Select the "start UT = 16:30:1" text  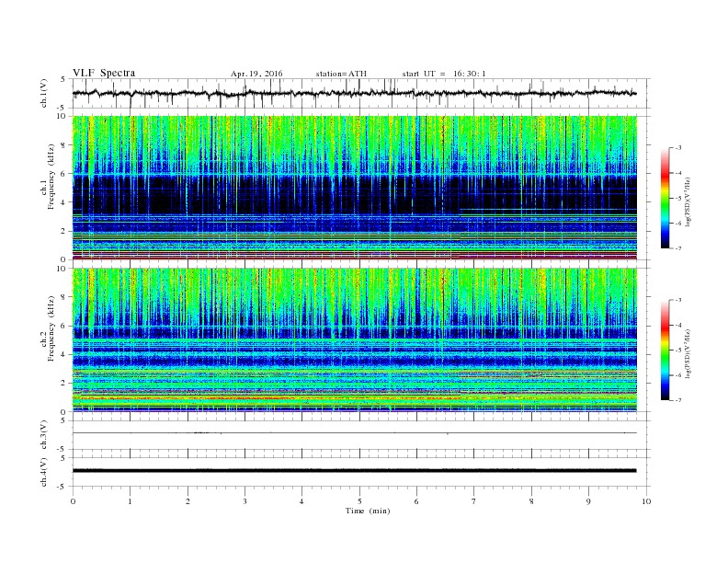point(444,74)
